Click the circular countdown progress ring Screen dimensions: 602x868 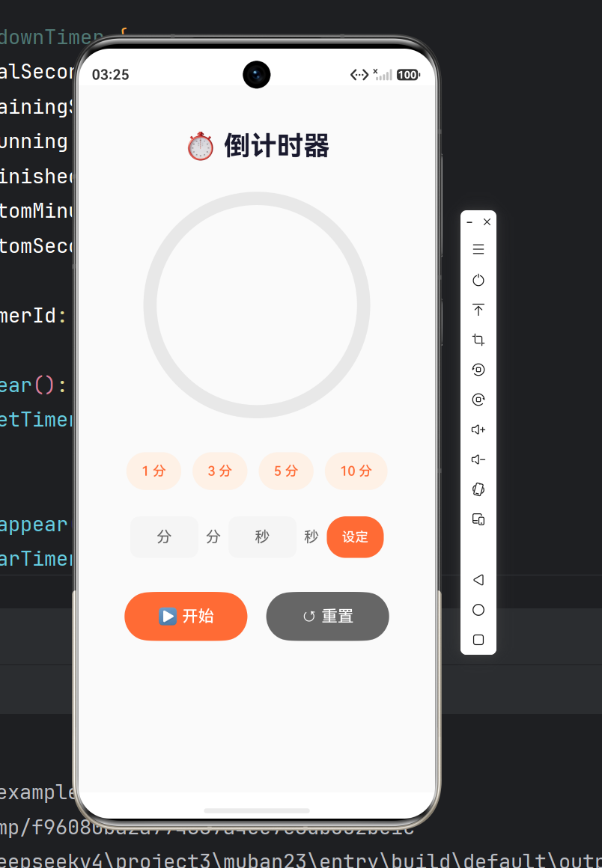pyautogui.click(x=256, y=305)
